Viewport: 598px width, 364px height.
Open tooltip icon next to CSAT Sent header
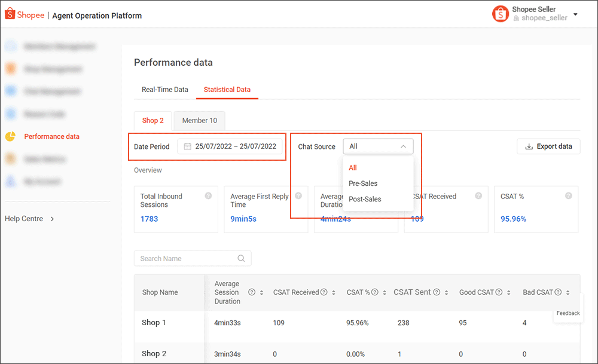point(437,292)
